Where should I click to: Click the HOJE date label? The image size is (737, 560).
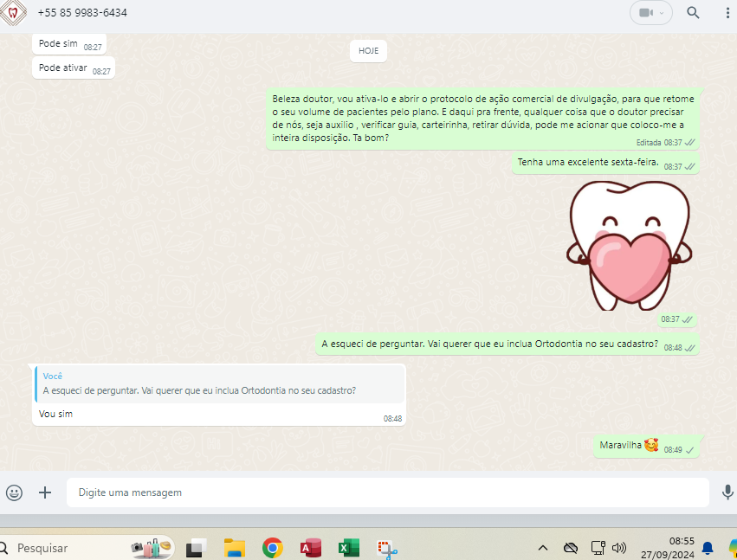pos(369,51)
